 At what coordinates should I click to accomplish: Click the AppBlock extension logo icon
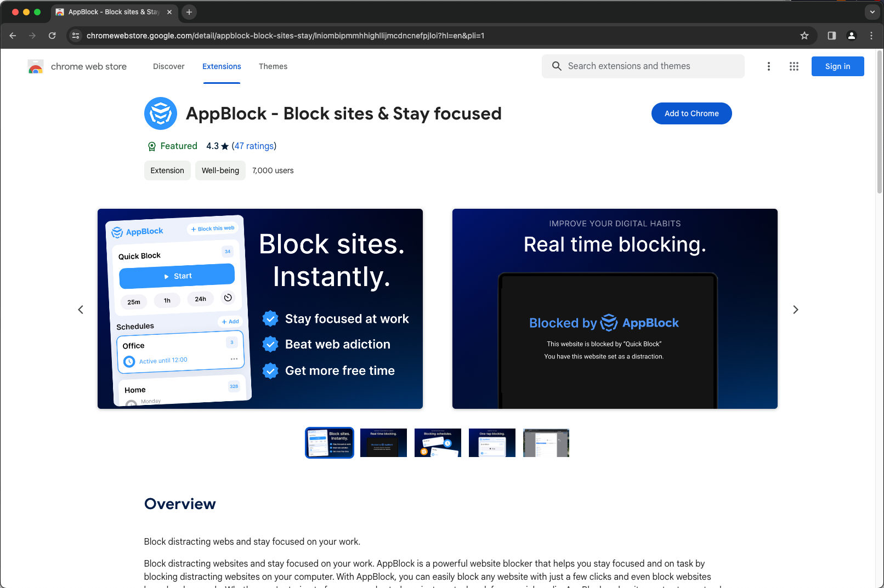[x=160, y=113]
